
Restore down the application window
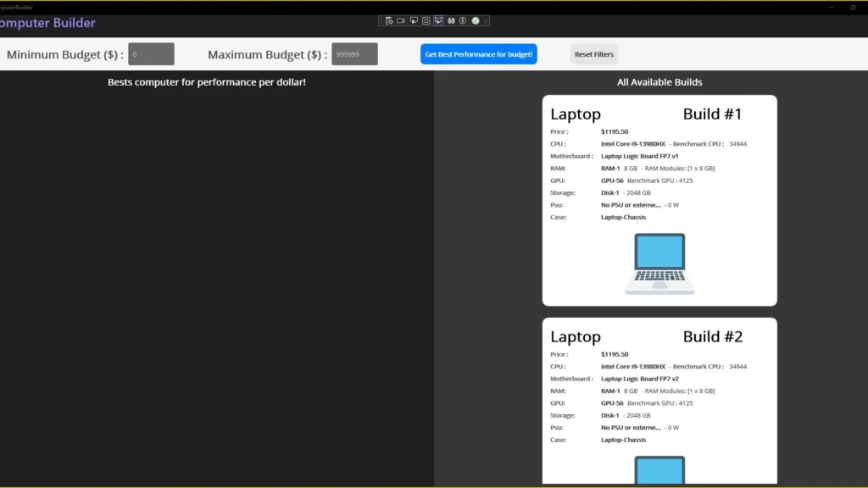852,7
